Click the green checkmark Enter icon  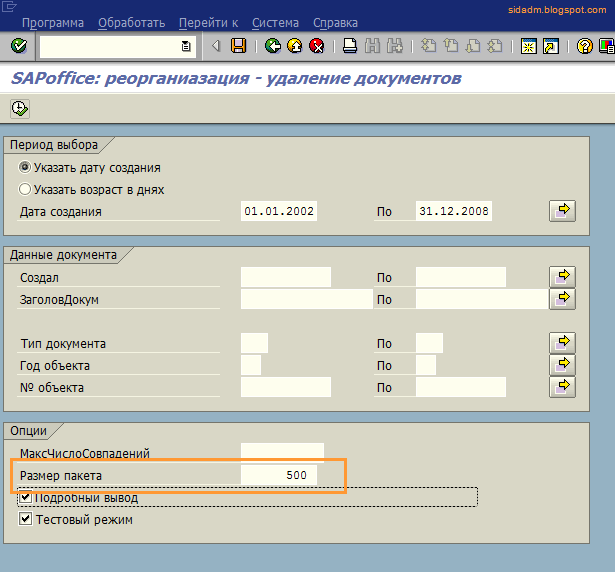coord(19,46)
